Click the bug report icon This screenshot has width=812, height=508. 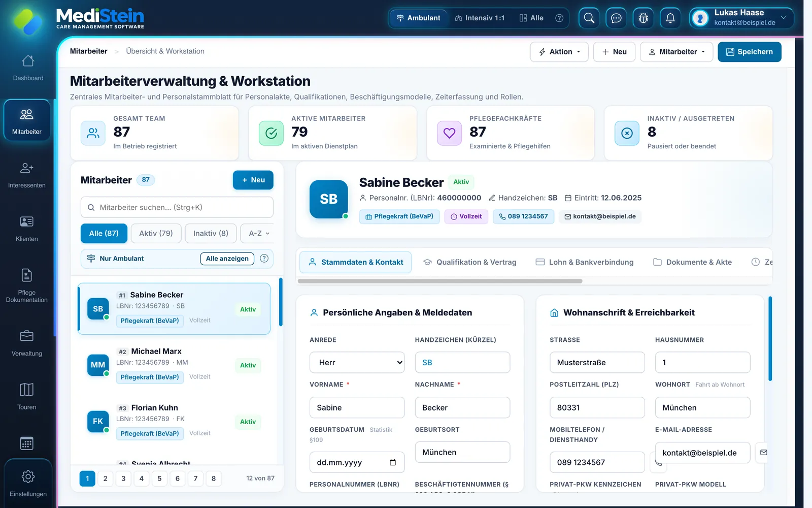643,18
